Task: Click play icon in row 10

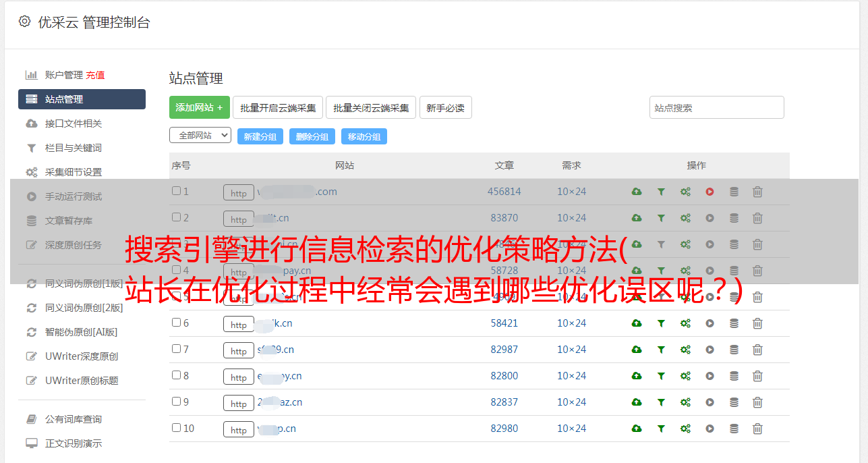Action: tap(710, 429)
